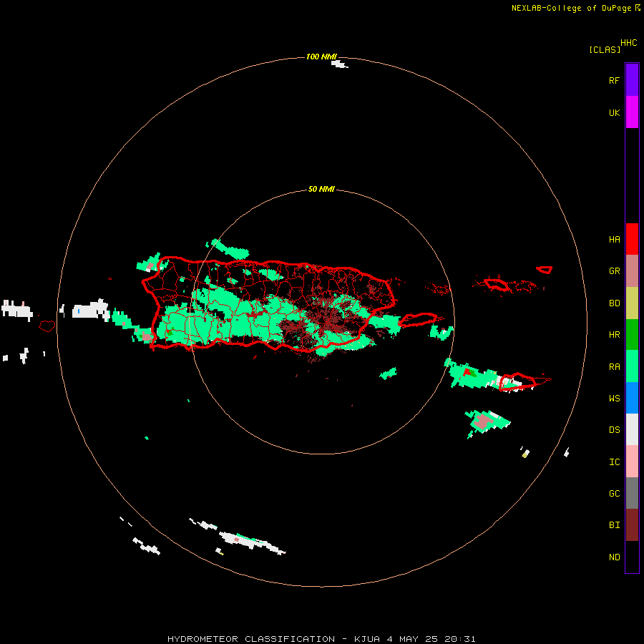Image resolution: width=644 pixels, height=644 pixels.
Task: Pick the dark green HR legend swatch
Action: pyautogui.click(x=632, y=335)
